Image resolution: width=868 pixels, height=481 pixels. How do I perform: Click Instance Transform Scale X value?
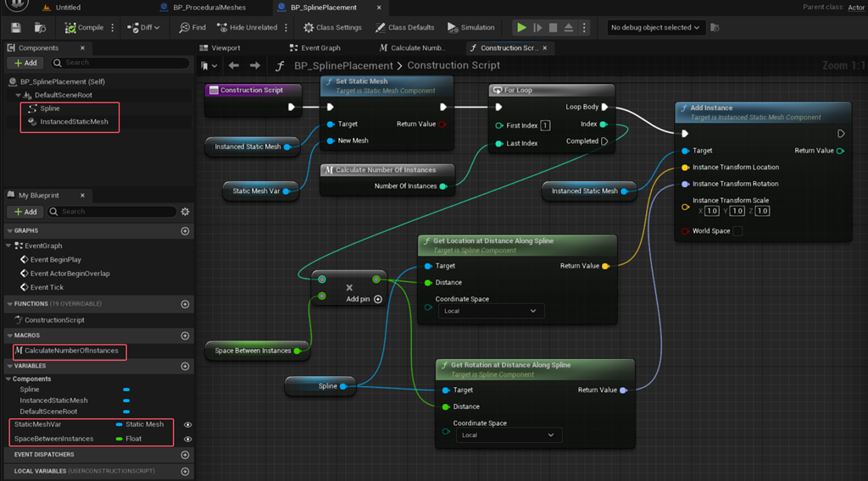tap(712, 211)
